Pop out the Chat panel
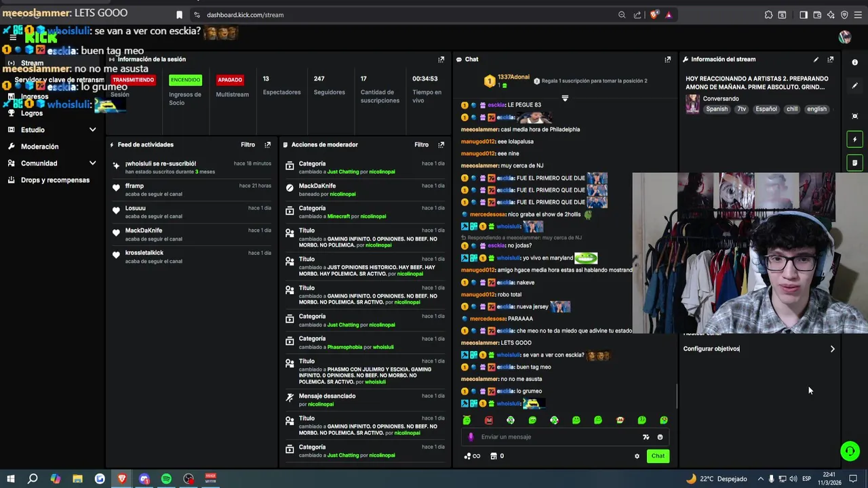 point(667,60)
